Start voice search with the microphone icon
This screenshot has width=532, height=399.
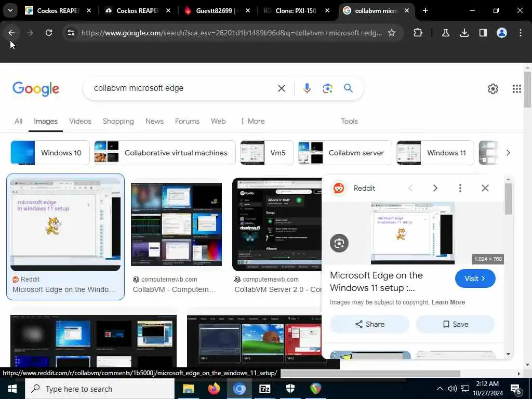click(307, 88)
